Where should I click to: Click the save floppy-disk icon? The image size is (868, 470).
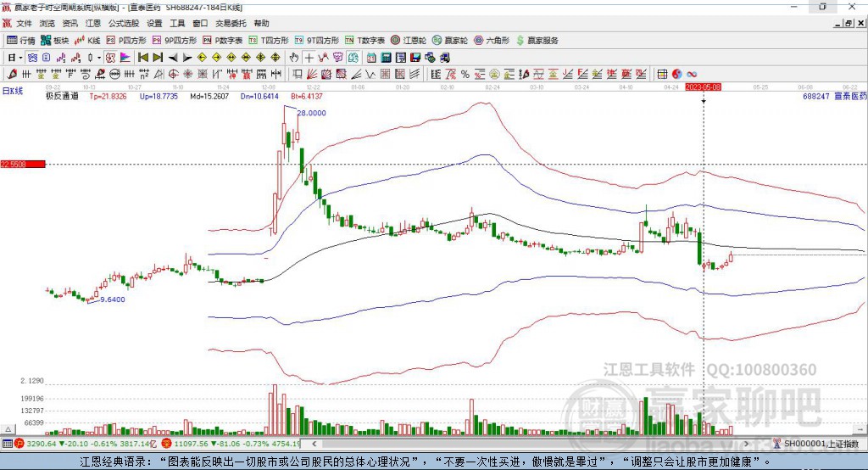415,57
